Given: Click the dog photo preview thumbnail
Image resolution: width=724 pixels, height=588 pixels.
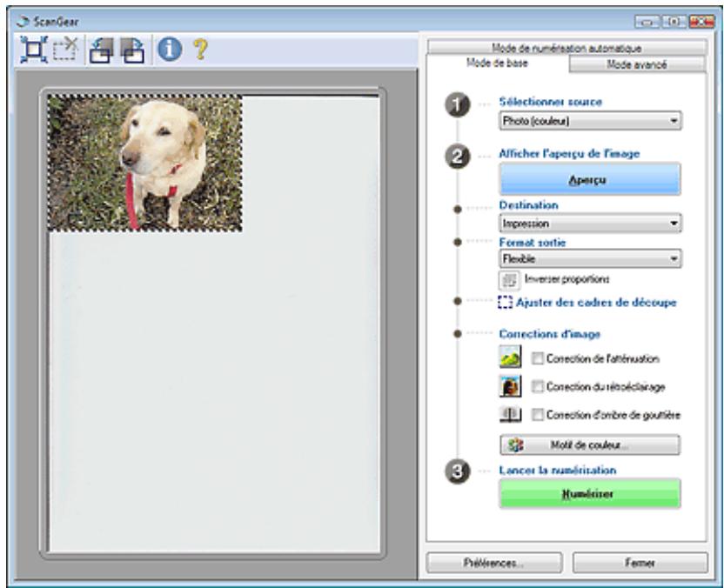Looking at the screenshot, I should pos(145,163).
